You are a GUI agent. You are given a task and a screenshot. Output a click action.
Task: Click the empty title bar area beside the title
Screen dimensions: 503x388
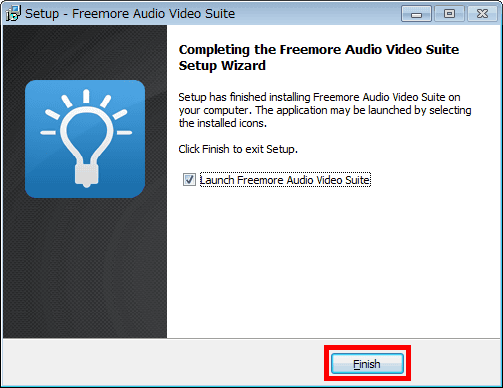(x=317, y=14)
